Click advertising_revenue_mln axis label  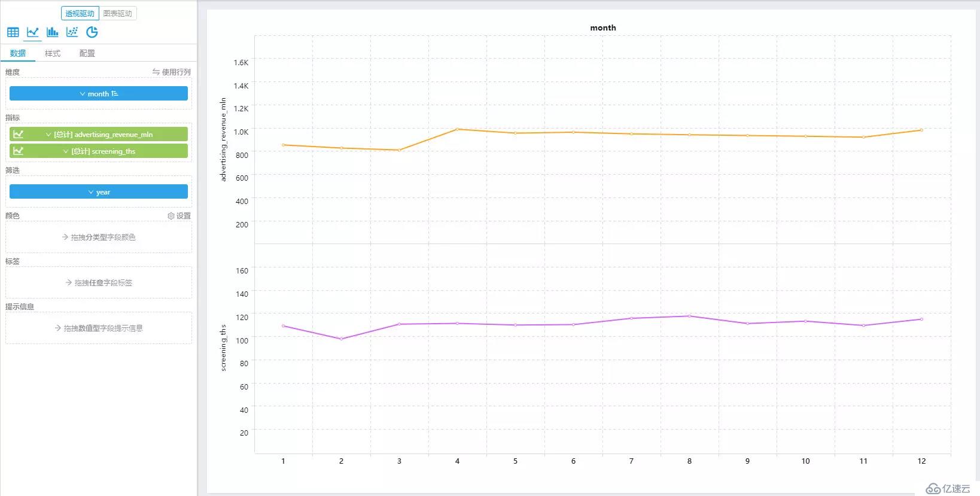(223, 139)
